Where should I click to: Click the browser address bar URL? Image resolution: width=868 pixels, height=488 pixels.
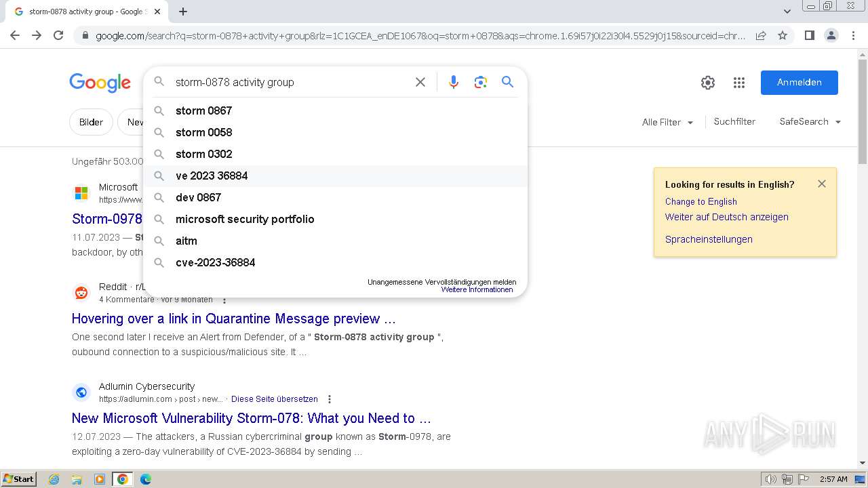pyautogui.click(x=420, y=35)
